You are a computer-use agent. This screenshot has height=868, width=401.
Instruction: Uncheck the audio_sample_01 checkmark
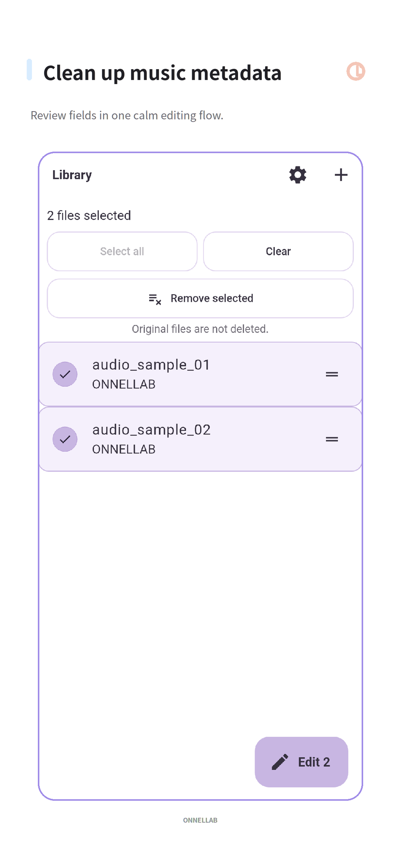pos(65,374)
